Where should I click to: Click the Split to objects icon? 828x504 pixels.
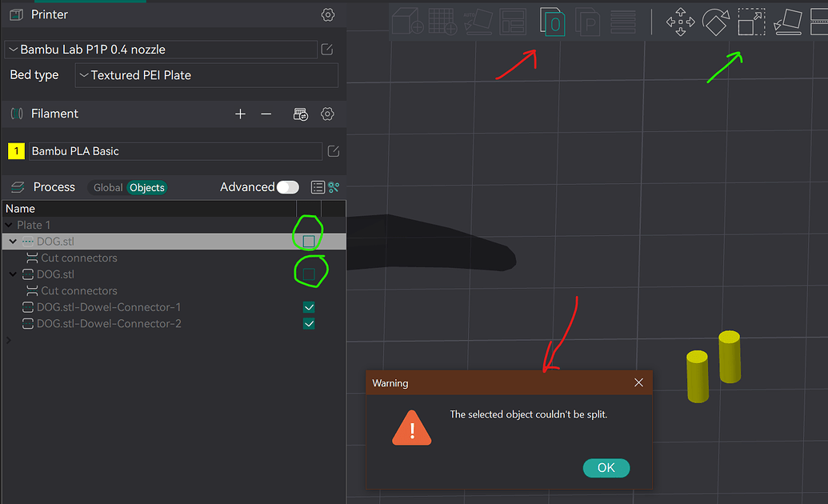point(552,22)
